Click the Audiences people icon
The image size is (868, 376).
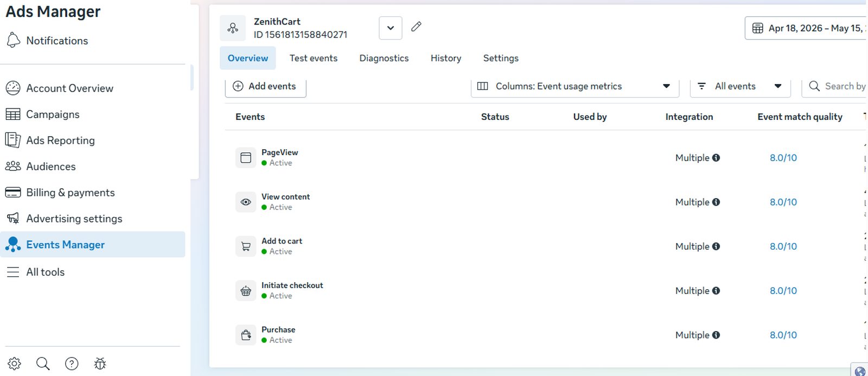pyautogui.click(x=13, y=166)
